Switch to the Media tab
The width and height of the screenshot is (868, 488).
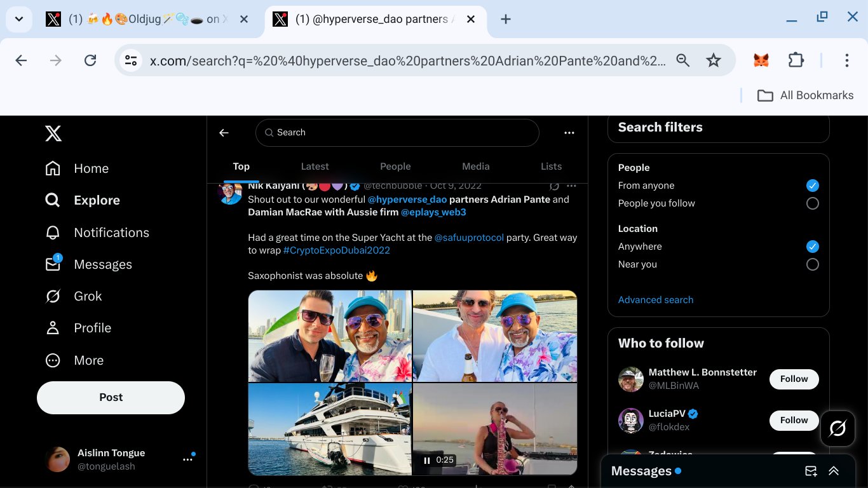pos(475,166)
